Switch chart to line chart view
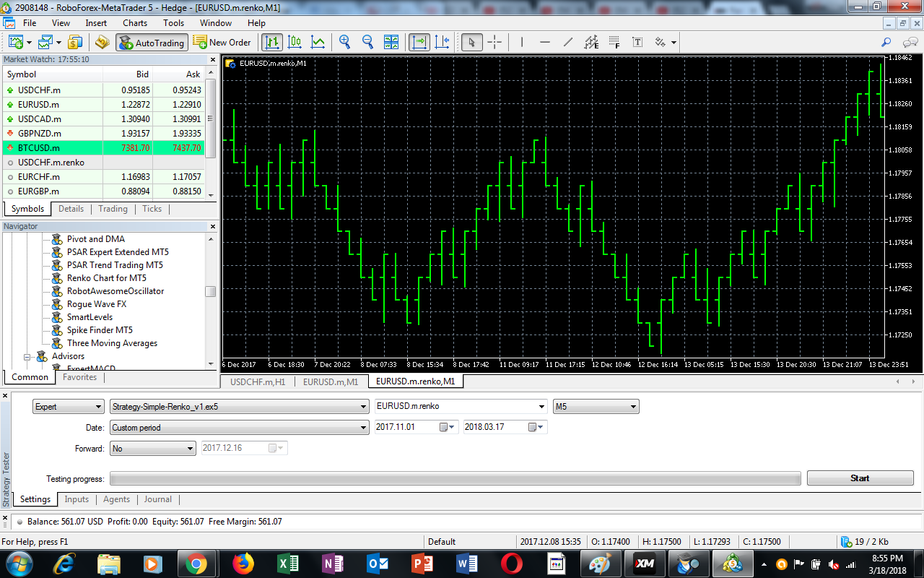 (x=318, y=43)
